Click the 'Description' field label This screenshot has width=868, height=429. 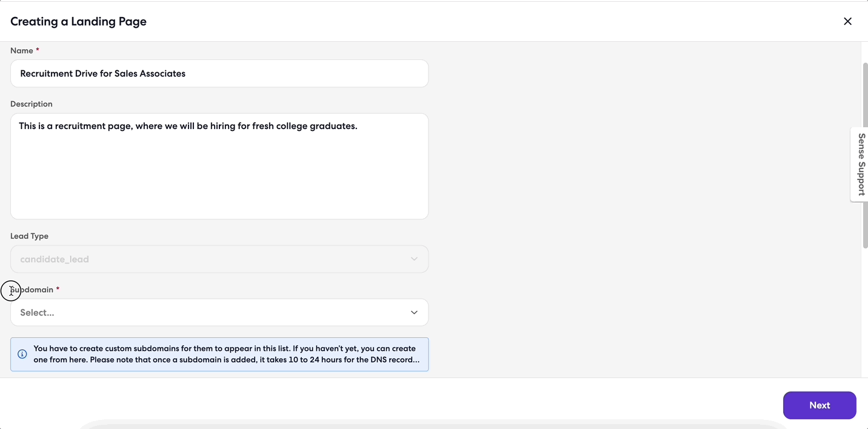pos(32,104)
